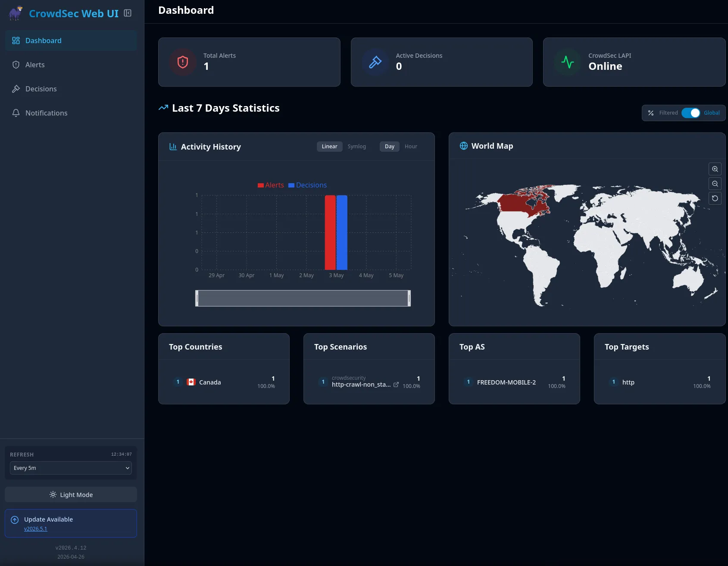Click the Global label next to switch
728x566 pixels.
point(712,113)
